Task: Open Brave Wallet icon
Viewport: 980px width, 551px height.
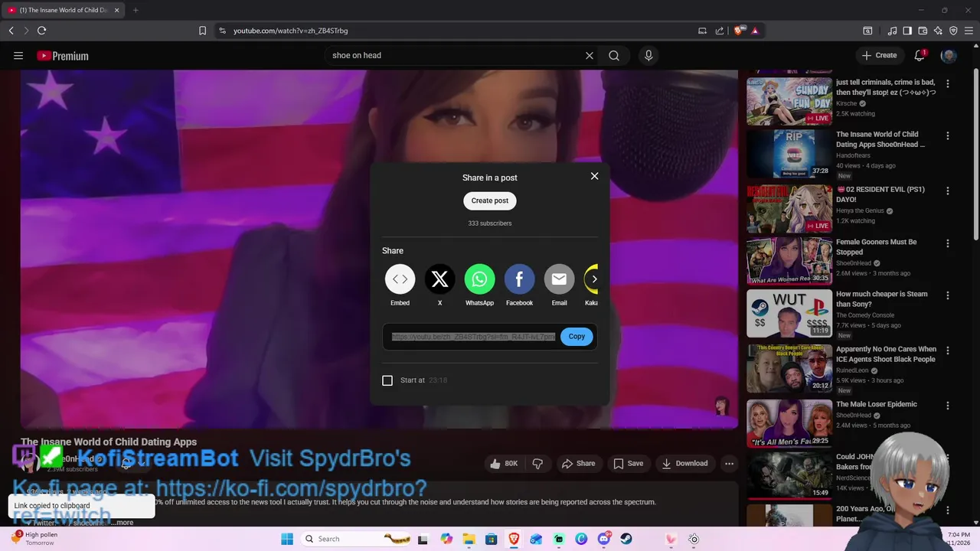Action: pyautogui.click(x=923, y=31)
